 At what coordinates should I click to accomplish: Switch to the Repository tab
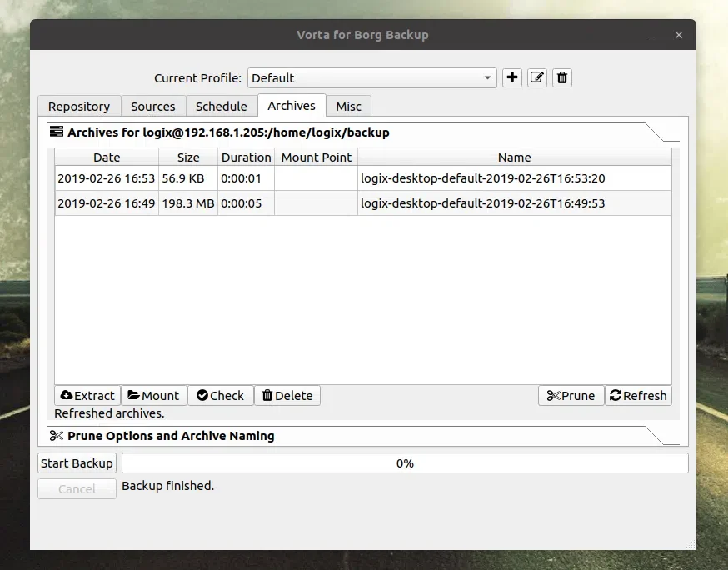pos(78,106)
